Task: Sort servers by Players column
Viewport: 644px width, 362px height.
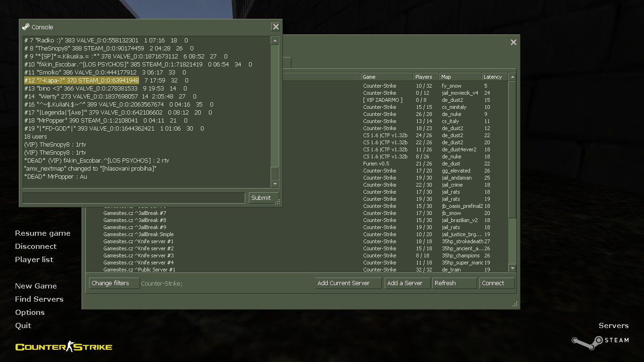Action: coord(426,77)
